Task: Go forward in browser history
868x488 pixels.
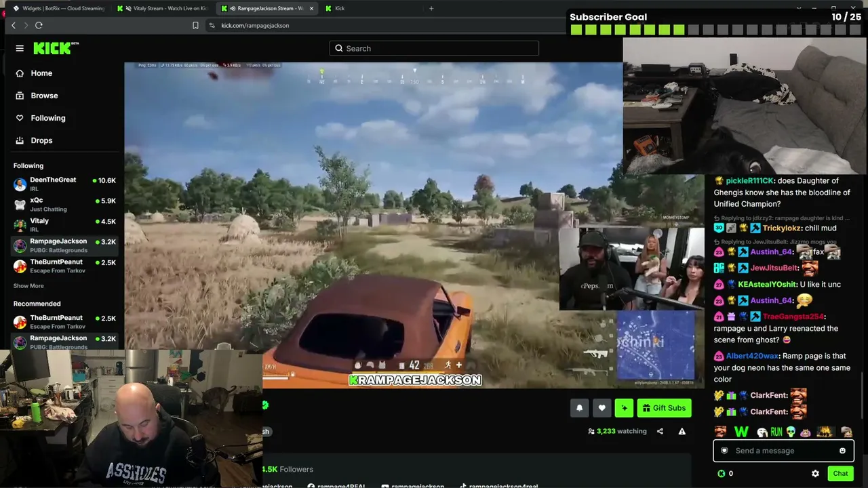Action: coord(26,25)
